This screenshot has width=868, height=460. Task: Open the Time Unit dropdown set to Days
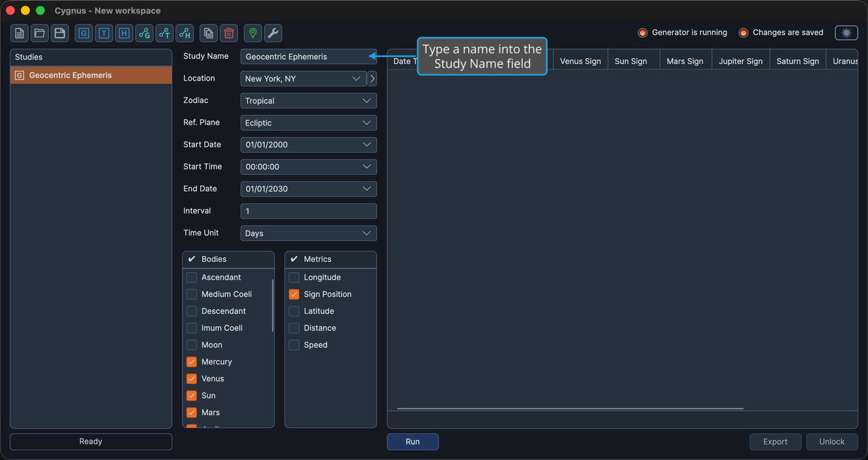309,233
